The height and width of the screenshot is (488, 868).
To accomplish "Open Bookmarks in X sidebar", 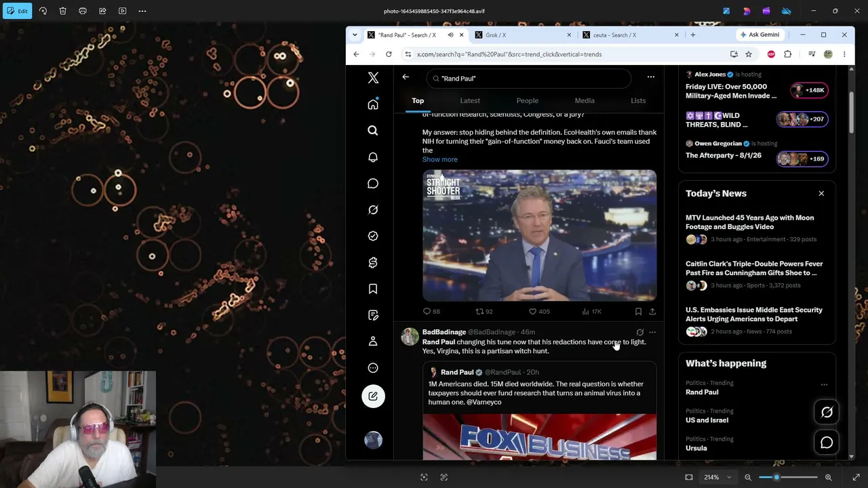I will click(373, 289).
